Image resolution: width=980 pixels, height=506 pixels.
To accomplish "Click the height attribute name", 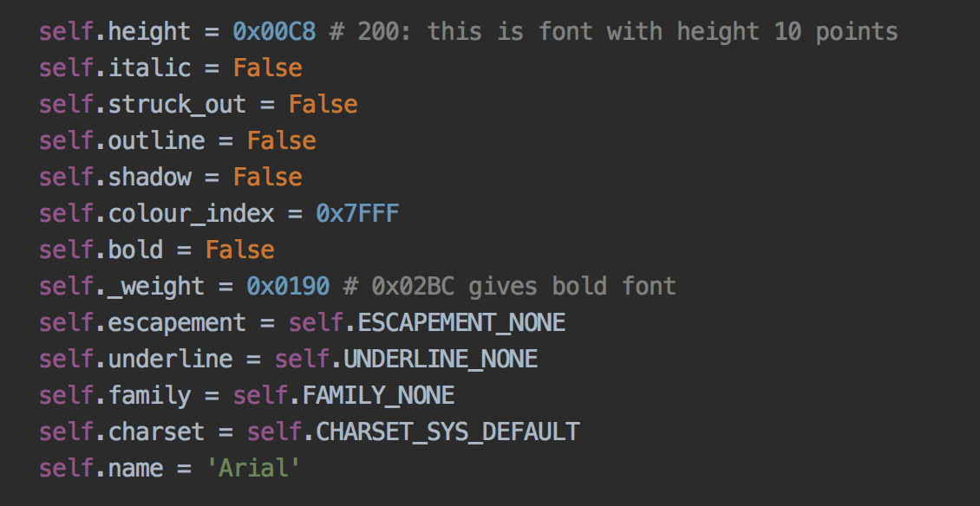I will click(149, 31).
